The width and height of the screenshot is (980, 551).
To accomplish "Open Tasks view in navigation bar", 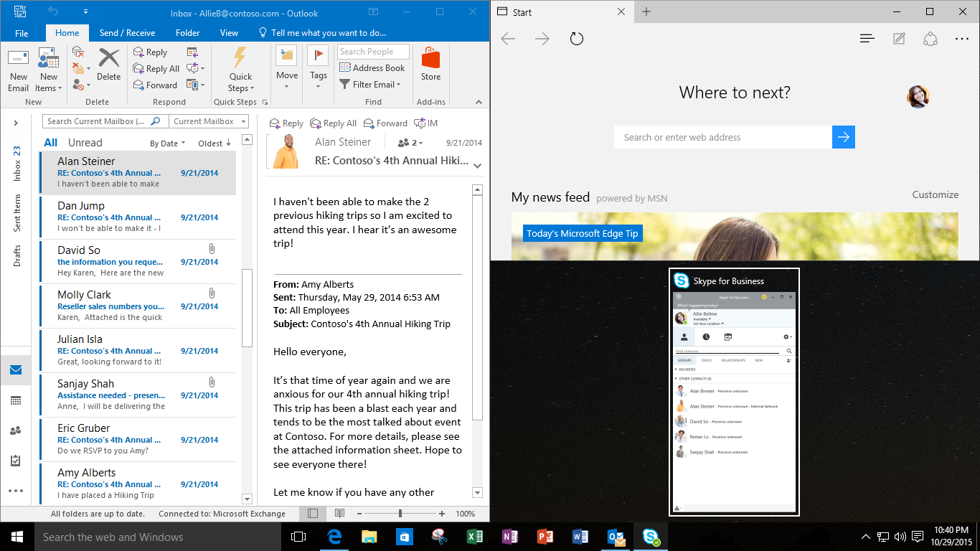I will (16, 461).
